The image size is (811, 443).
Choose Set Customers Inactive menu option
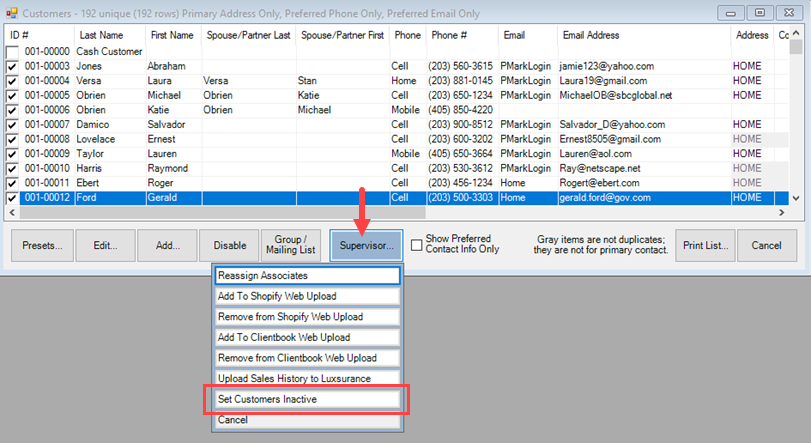click(x=308, y=399)
